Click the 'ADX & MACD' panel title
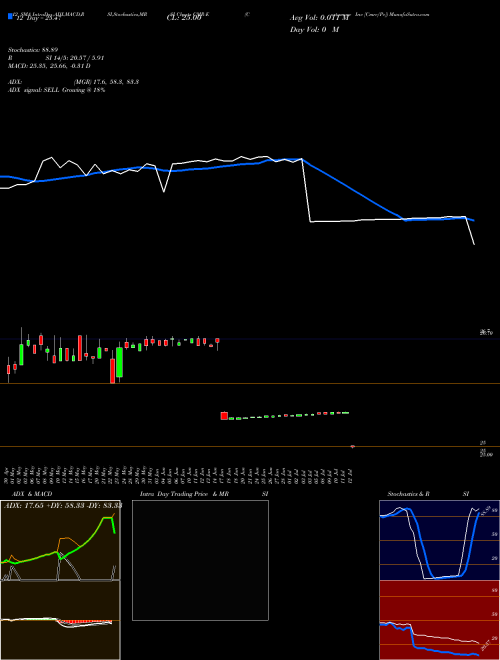The image size is (500, 660). tap(32, 494)
